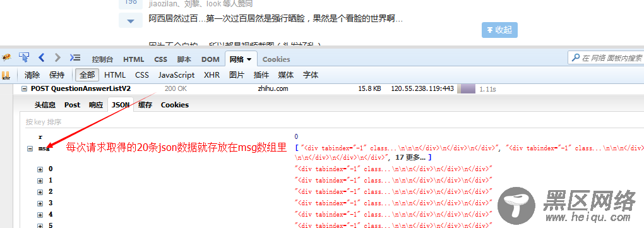The image size is (644, 228).
Task: Click the Firebug bug icon
Action: pyautogui.click(x=6, y=58)
